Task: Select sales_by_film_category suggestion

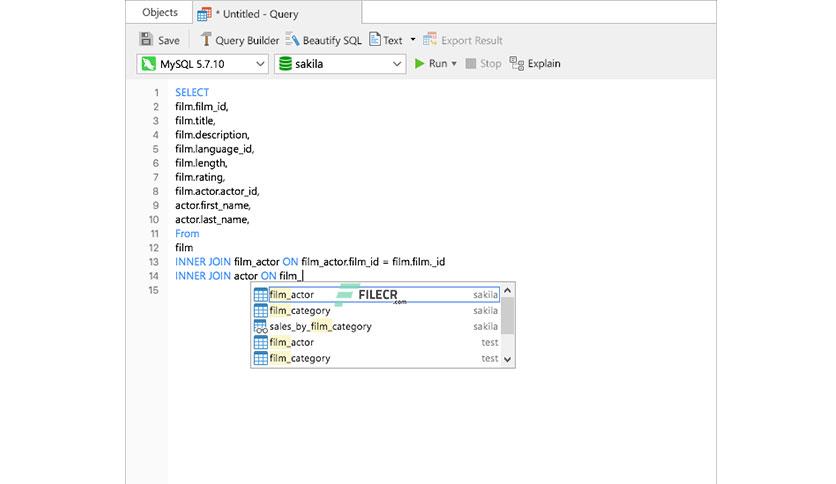Action: (376, 326)
